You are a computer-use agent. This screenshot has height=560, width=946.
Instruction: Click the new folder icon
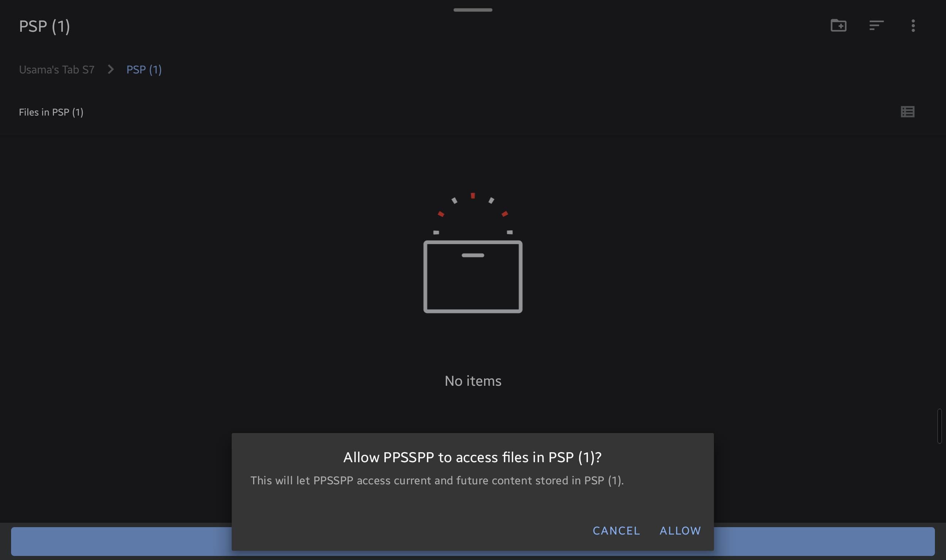(838, 25)
